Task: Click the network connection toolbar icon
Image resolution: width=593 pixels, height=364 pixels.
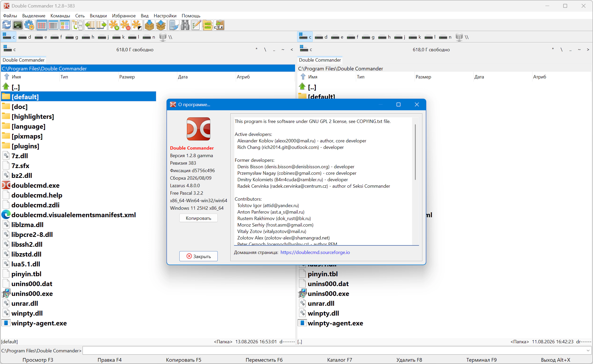Action: tap(173, 25)
